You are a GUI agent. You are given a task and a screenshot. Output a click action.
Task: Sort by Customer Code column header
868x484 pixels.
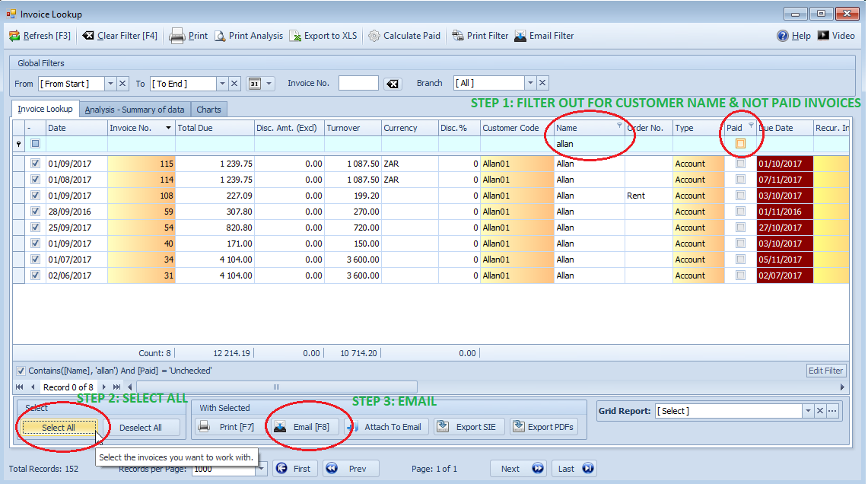[517, 128]
